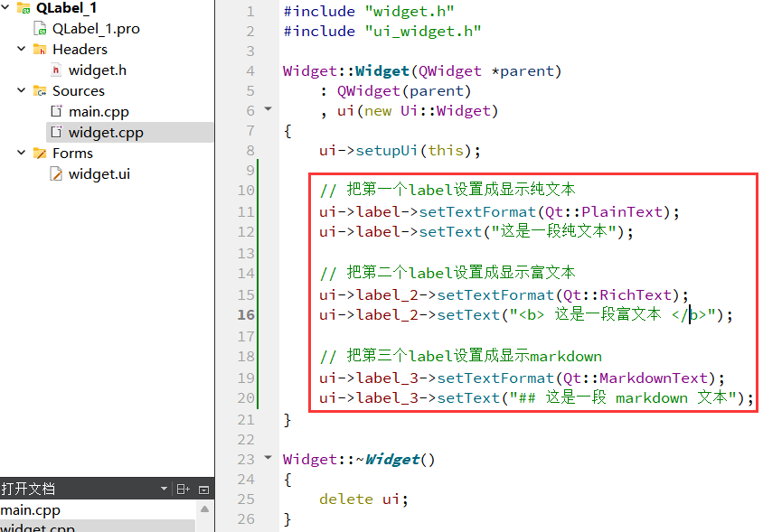
Task: Fold the Widget constructor at line 6
Action: (268, 109)
